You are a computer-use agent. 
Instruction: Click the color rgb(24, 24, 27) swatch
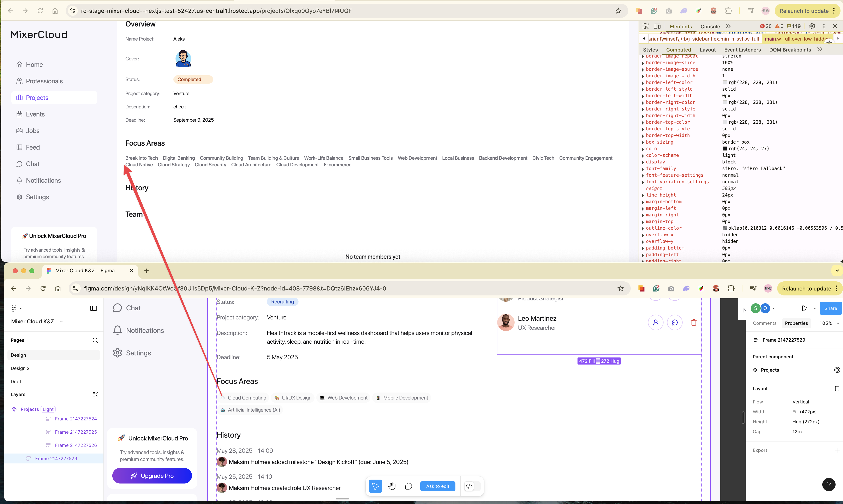(725, 148)
